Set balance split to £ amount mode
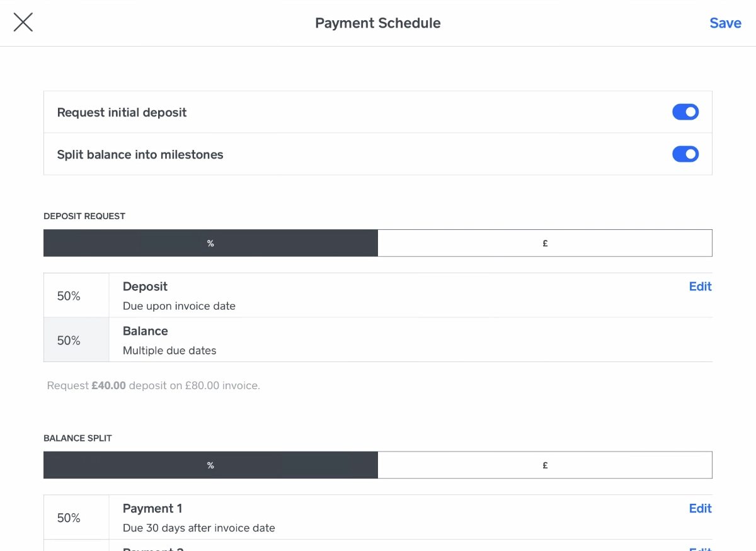The image size is (756, 551). point(545,465)
